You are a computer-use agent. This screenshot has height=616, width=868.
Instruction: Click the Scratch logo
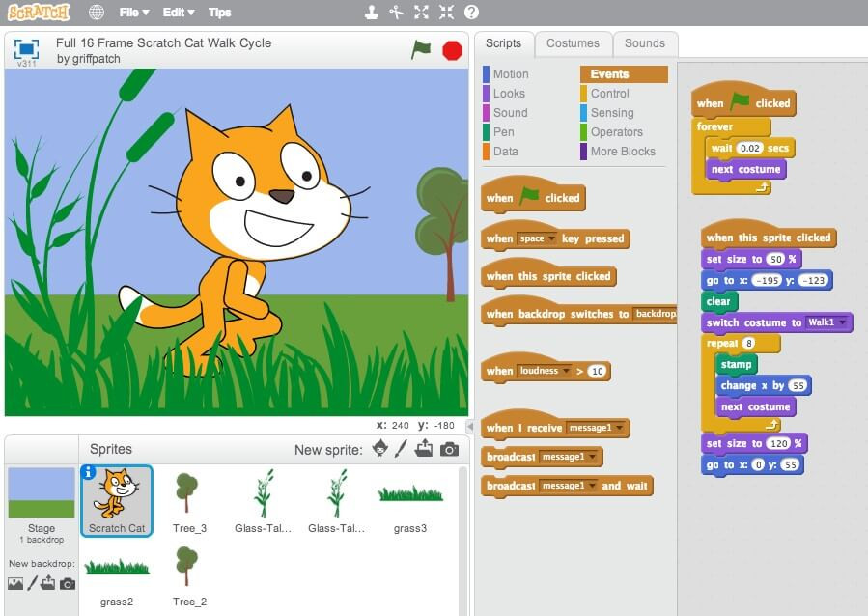(39, 13)
